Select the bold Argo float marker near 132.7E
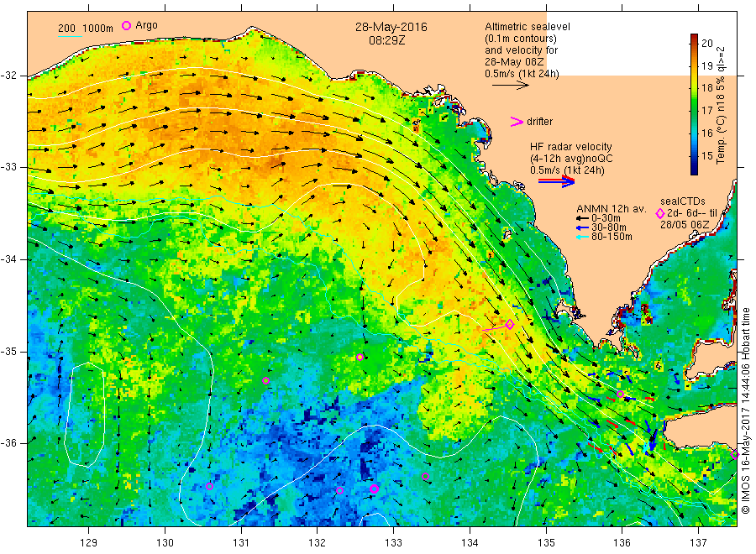 click(x=374, y=489)
